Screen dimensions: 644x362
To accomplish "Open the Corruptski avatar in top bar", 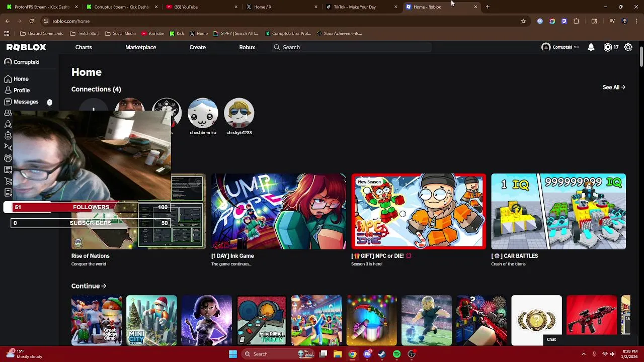I will 546,47.
